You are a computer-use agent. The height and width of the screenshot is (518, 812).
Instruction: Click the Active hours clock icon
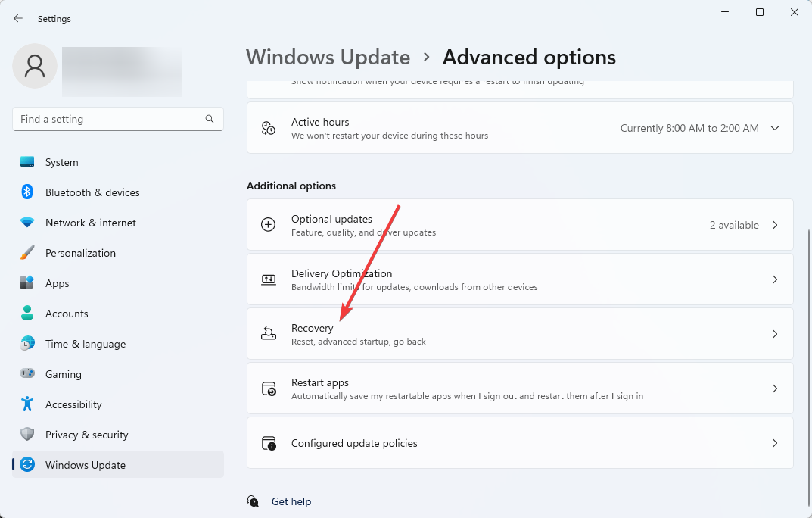[268, 128]
